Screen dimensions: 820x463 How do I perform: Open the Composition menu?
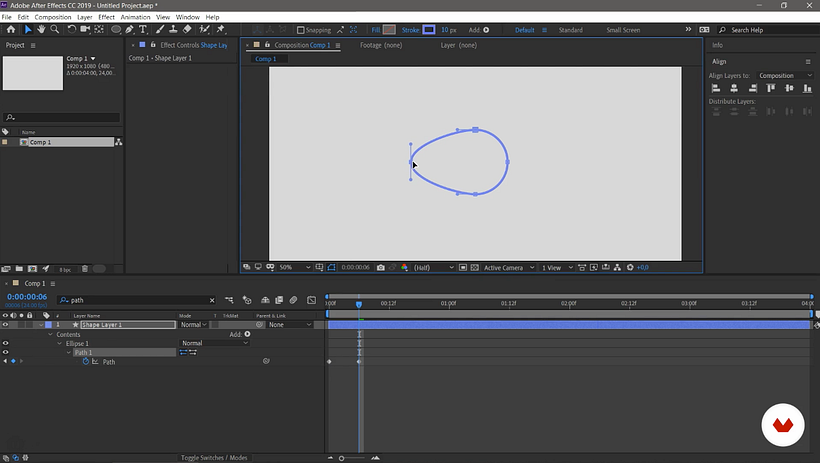[x=53, y=17]
